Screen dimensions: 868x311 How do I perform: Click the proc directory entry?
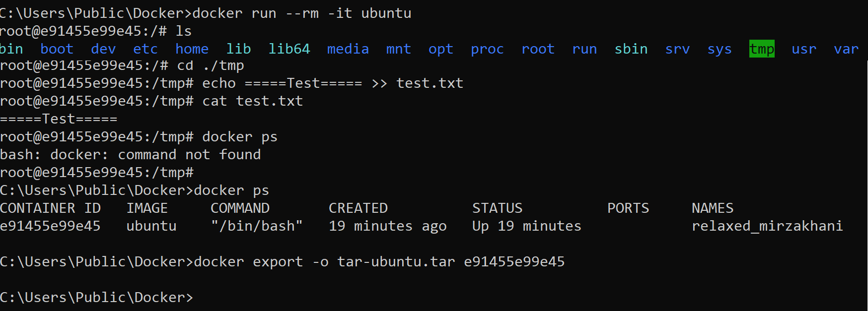(x=487, y=49)
